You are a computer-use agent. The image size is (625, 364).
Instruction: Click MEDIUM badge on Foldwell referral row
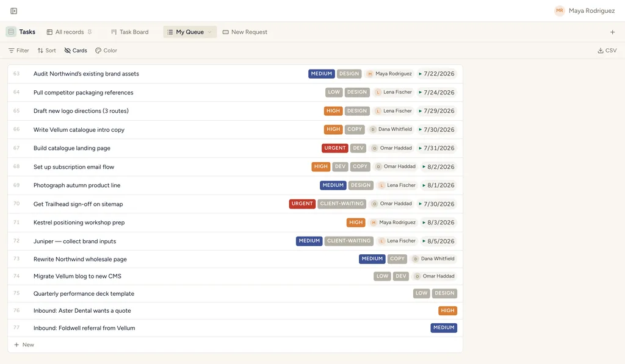tap(444, 328)
